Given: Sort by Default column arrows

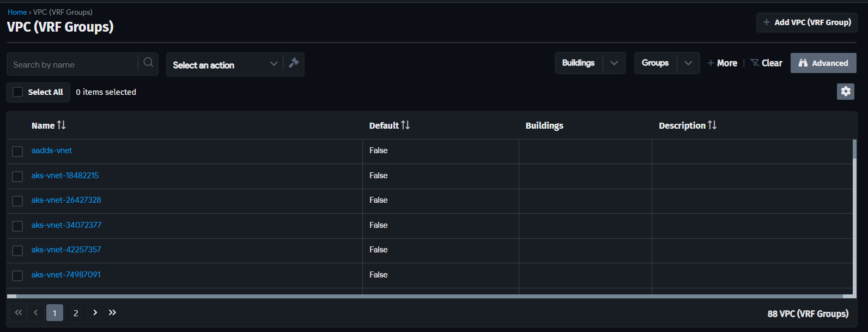Looking at the screenshot, I should click(x=405, y=125).
